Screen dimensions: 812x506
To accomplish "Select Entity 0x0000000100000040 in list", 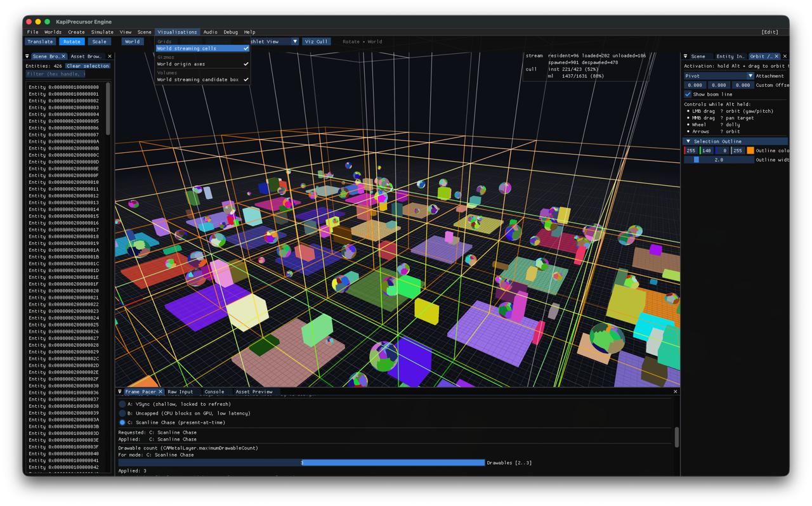I will (64, 454).
